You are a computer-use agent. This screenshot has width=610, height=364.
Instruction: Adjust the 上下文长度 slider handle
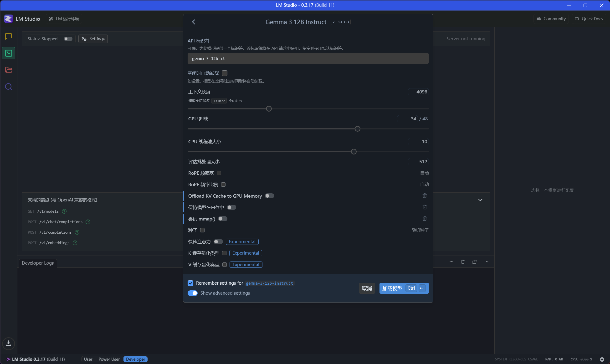coord(269,109)
